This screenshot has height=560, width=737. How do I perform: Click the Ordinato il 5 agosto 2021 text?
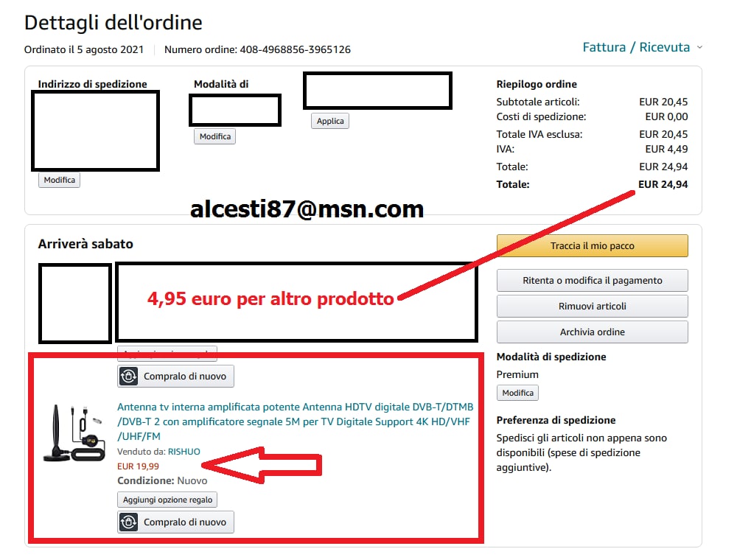coord(84,49)
